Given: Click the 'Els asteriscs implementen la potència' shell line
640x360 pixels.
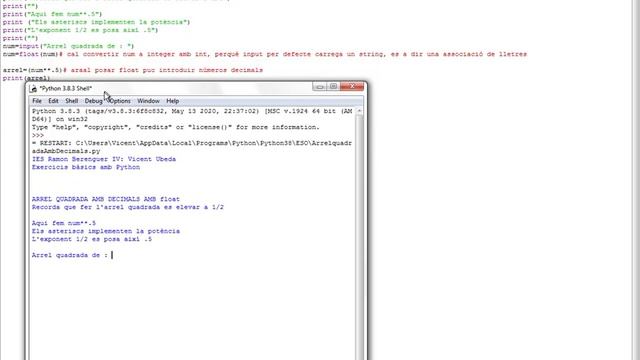Looking at the screenshot, I should pos(106,231).
